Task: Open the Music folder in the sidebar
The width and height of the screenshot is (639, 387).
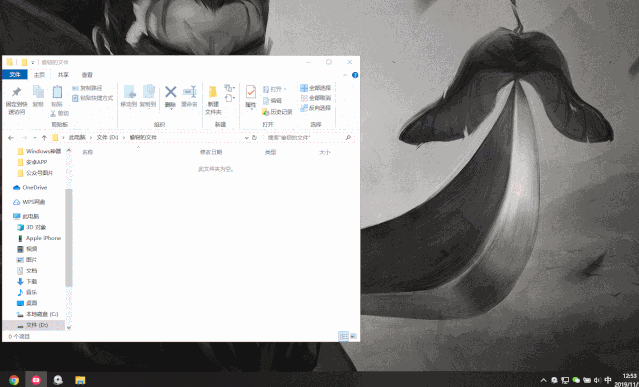Action: [x=27, y=292]
